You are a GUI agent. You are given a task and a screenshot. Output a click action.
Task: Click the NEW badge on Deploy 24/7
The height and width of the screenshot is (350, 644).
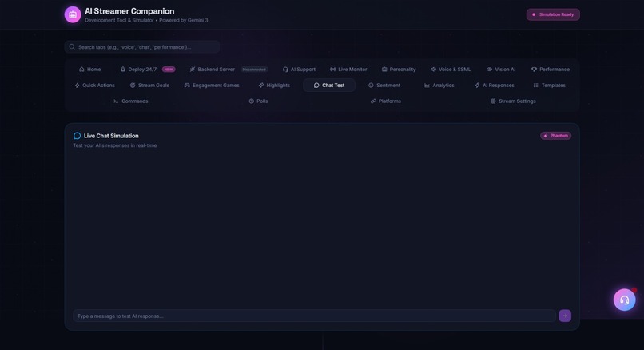[x=169, y=70]
